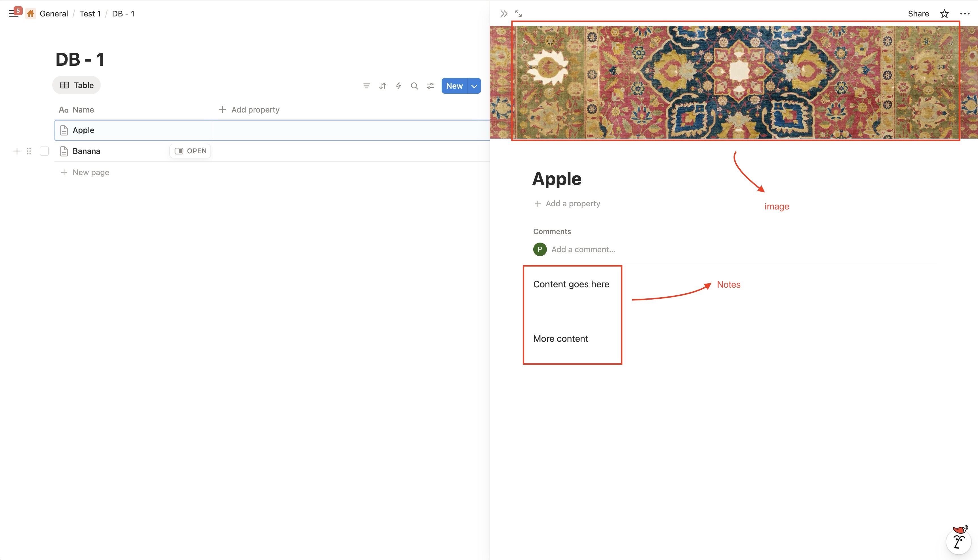The height and width of the screenshot is (560, 978).
Task: Click Add a comment input field
Action: point(583,250)
